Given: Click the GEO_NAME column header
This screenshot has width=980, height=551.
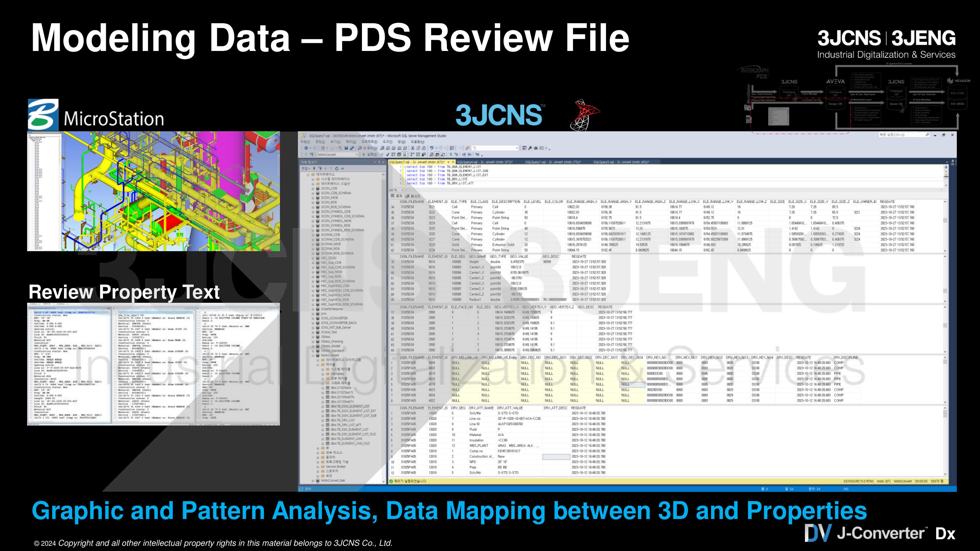Looking at the screenshot, I should tap(478, 256).
